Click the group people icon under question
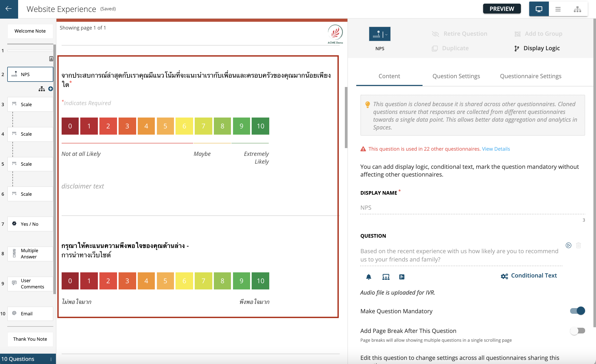Screen dimensions: 596x364 coord(386,277)
